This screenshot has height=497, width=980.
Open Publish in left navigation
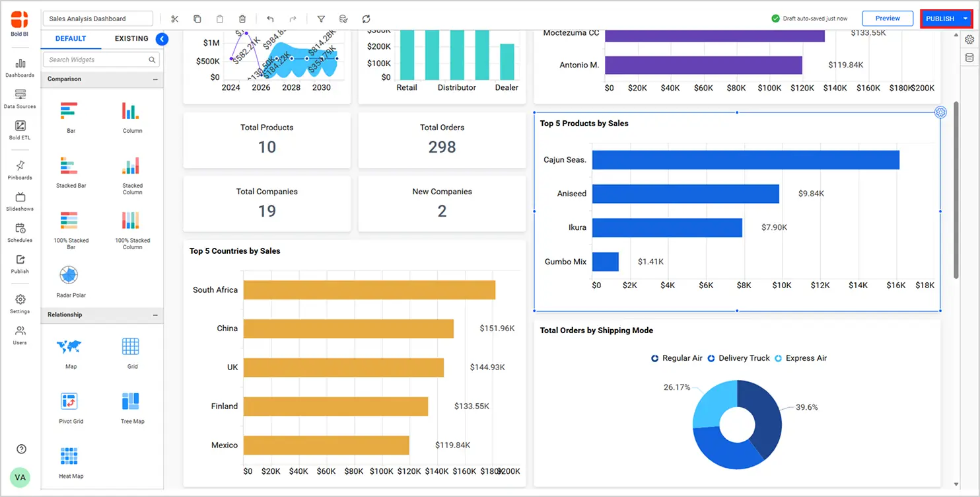(x=20, y=264)
